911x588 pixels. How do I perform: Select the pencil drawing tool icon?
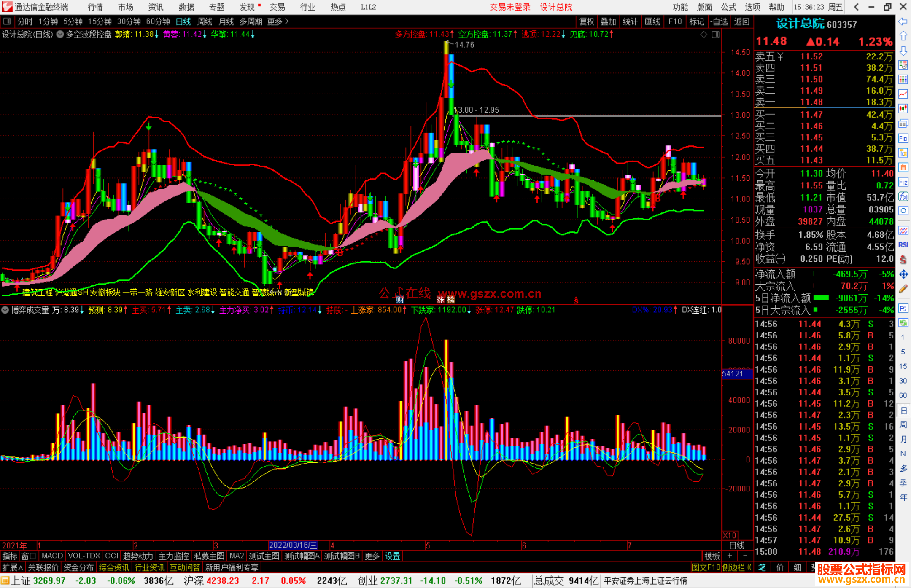tap(903, 289)
